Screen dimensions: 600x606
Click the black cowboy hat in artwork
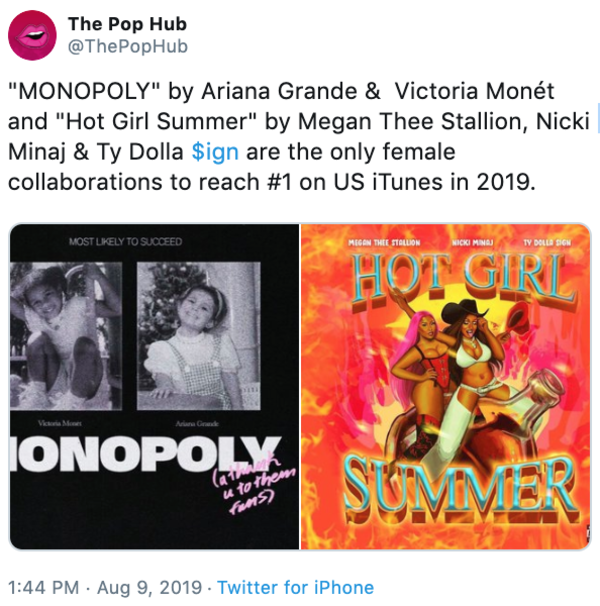[x=464, y=311]
